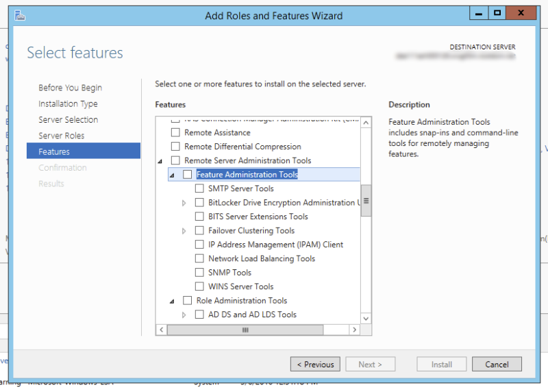Expand the AD DS and AD LDS Tools node
The height and width of the screenshot is (392, 548).
(184, 315)
